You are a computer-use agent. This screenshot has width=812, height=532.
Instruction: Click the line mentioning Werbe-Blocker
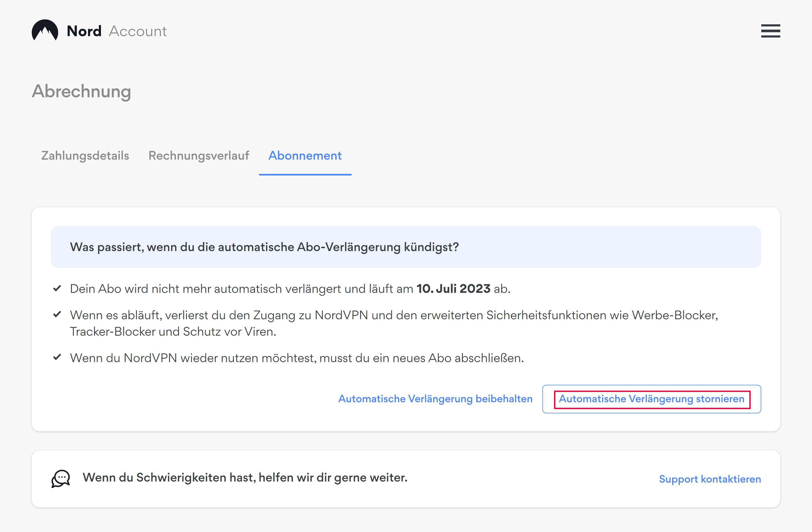[x=394, y=323]
